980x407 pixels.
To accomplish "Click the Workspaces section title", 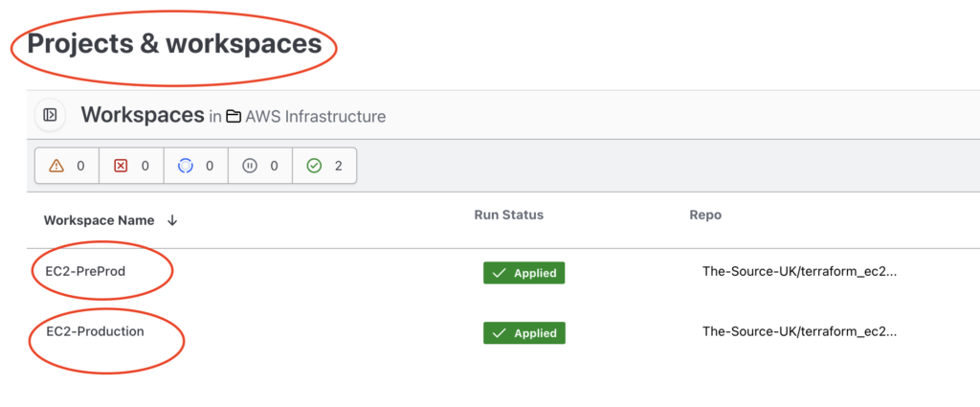I will (143, 115).
